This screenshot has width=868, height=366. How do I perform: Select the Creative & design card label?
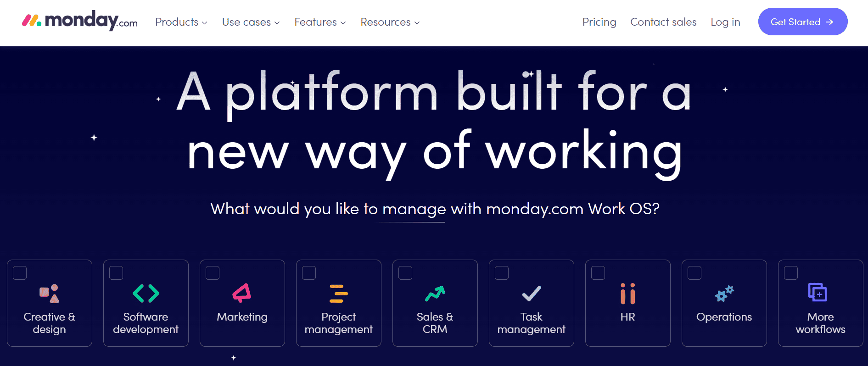point(49,323)
